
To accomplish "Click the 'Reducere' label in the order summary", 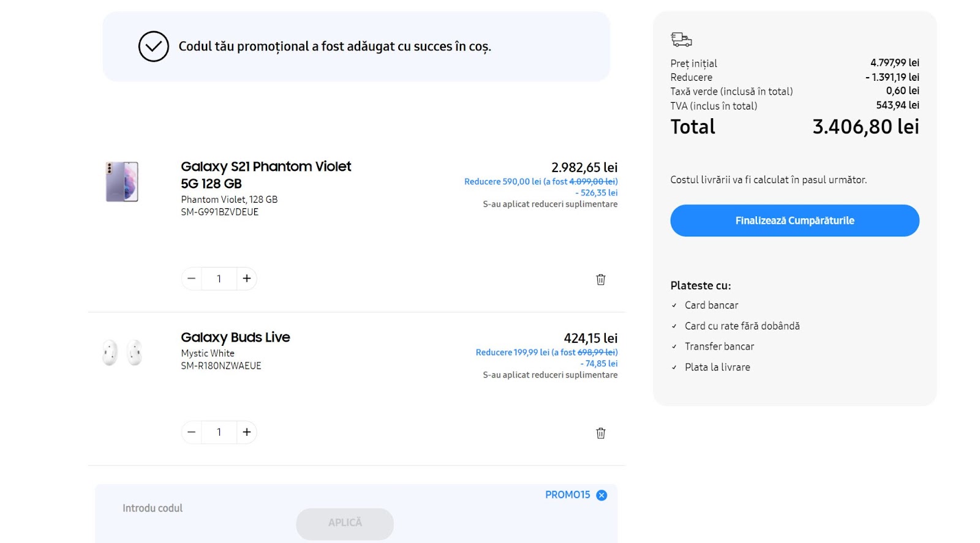I will pos(691,77).
